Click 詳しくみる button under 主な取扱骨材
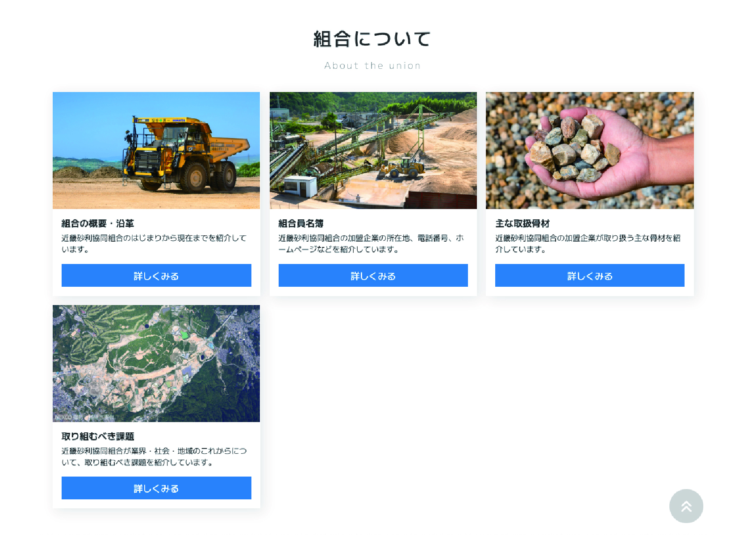 589,275
